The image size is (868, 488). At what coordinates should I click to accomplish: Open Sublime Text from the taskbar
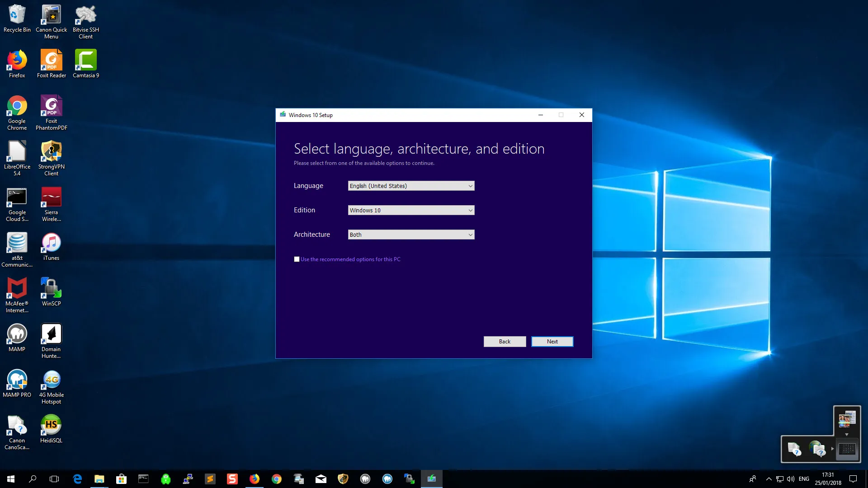coord(210,479)
